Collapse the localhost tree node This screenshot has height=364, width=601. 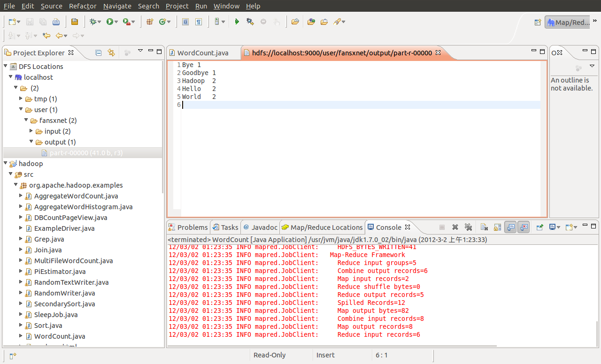click(11, 77)
